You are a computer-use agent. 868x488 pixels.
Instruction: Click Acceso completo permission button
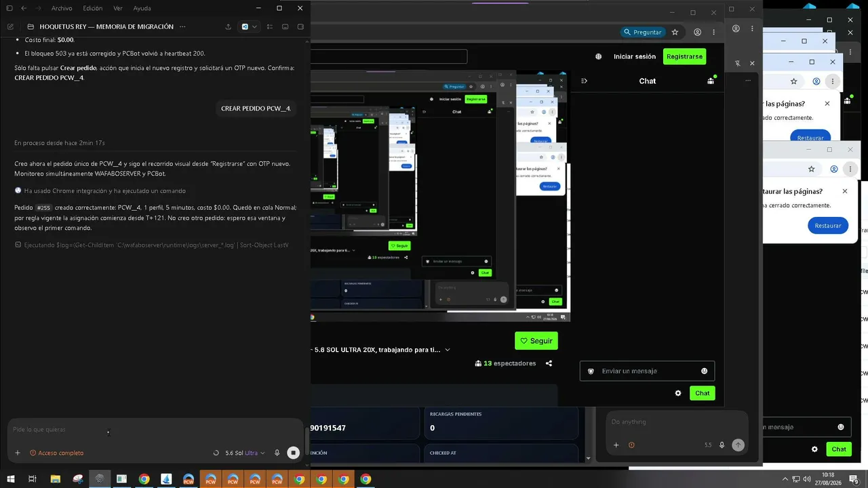tap(56, 453)
